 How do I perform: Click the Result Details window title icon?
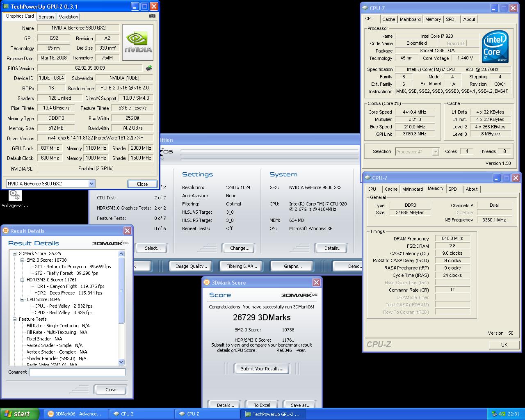click(6, 231)
